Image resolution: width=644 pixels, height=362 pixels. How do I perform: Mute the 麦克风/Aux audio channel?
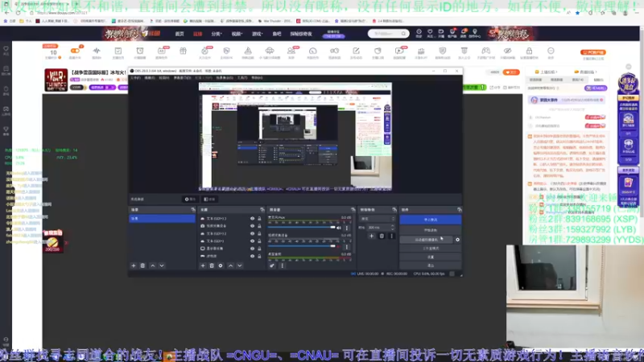pyautogui.click(x=339, y=228)
